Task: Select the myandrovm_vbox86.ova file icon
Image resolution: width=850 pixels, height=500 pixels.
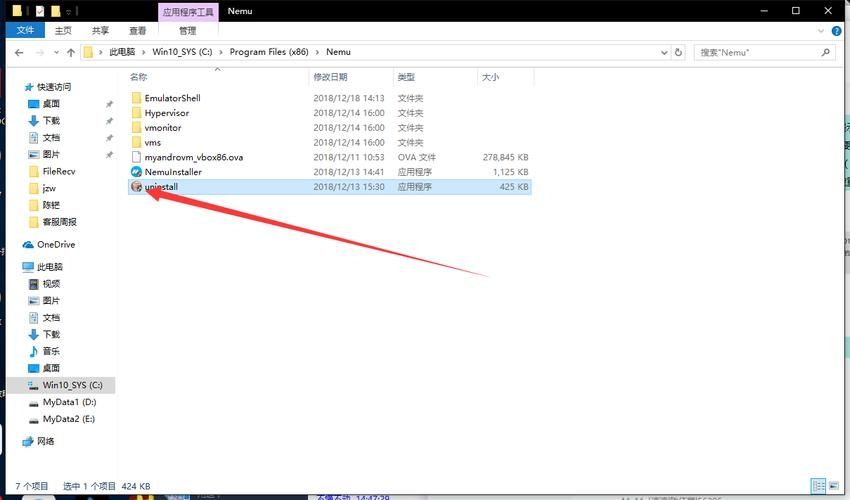Action: pos(136,157)
